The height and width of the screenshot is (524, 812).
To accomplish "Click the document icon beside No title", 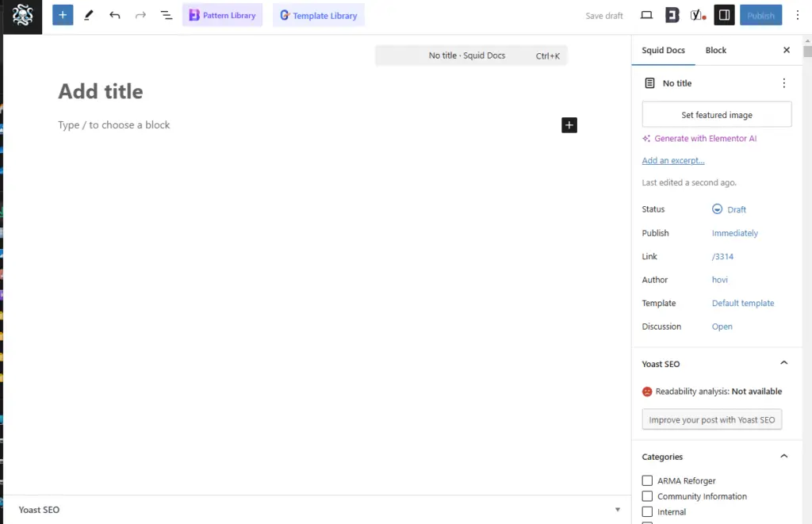I will point(649,83).
